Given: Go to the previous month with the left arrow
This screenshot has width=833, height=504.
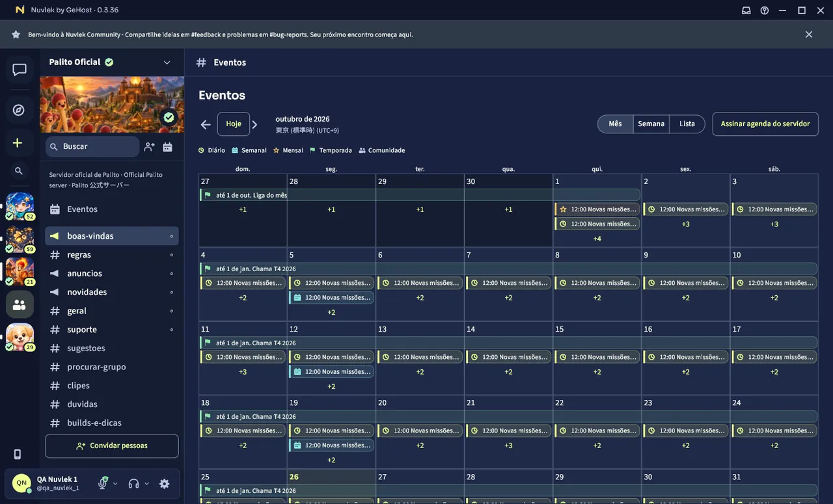Looking at the screenshot, I should click(x=206, y=124).
